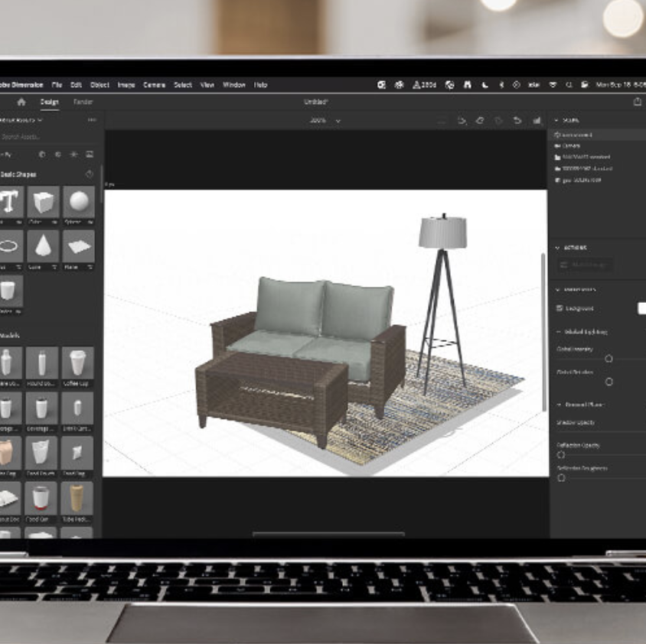This screenshot has width=646, height=644.
Task: Click the small icon on Cube label
Action: tap(55, 223)
